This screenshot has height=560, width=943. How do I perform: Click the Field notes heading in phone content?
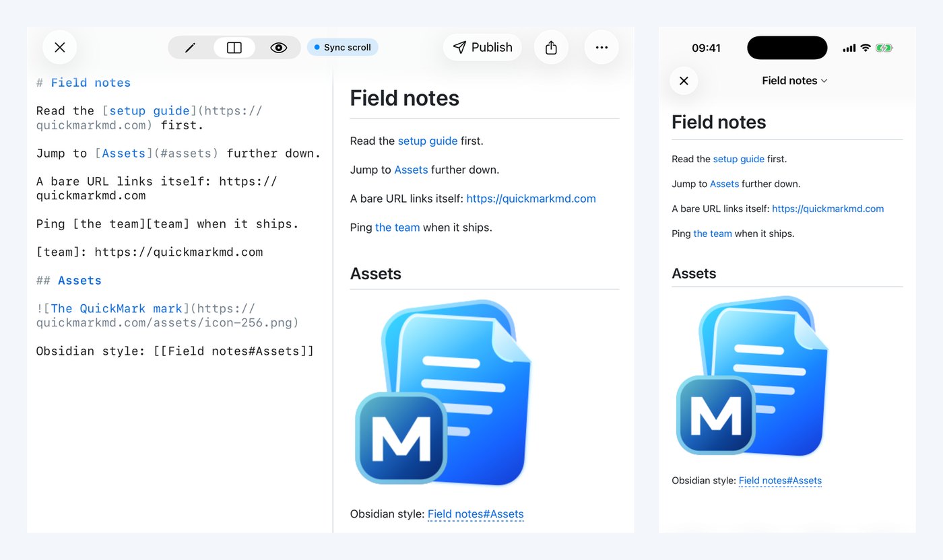tap(719, 122)
